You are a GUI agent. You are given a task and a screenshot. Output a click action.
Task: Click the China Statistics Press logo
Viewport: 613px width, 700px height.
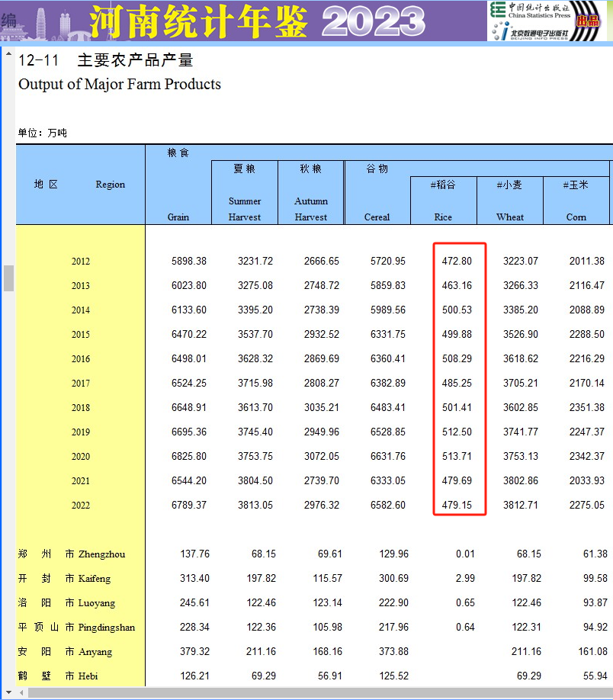tap(529, 10)
